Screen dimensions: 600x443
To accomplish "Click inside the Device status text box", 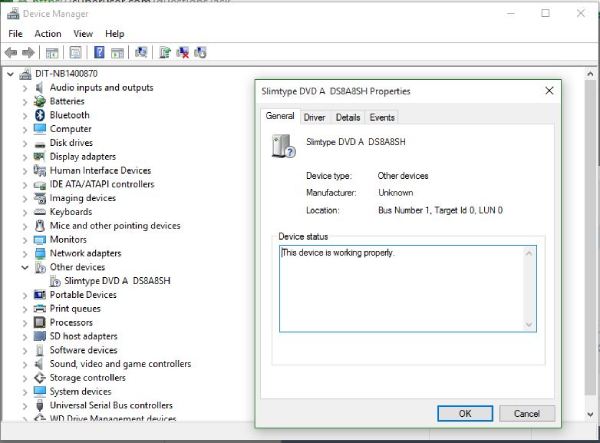I will click(x=401, y=289).
